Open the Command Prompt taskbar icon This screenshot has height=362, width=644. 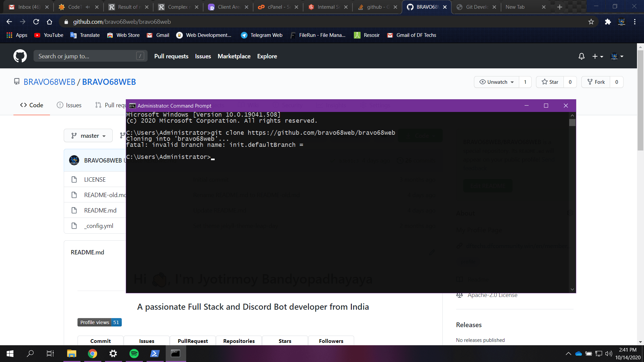tap(175, 353)
